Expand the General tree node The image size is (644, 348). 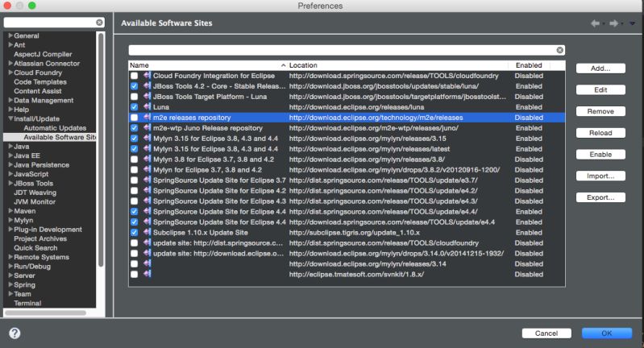coord(10,35)
